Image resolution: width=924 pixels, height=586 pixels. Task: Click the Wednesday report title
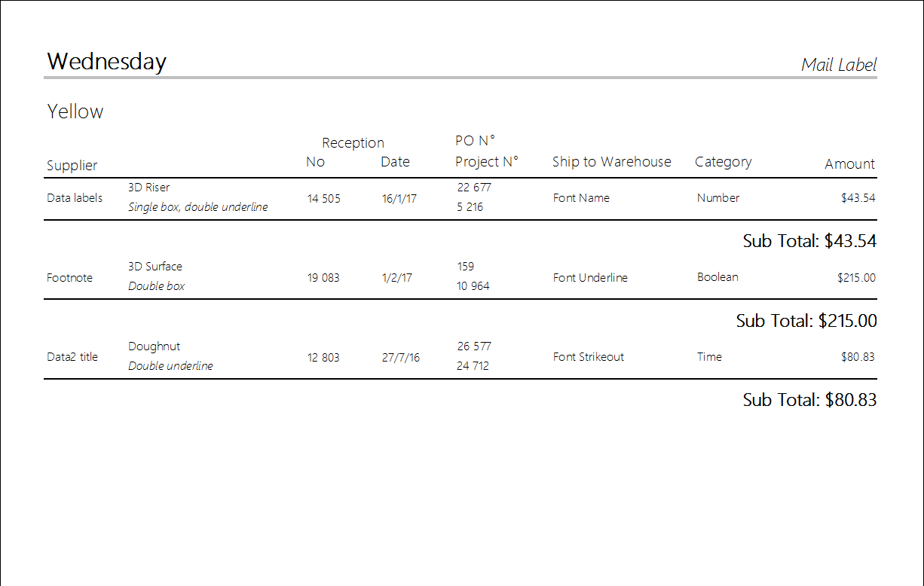click(106, 62)
